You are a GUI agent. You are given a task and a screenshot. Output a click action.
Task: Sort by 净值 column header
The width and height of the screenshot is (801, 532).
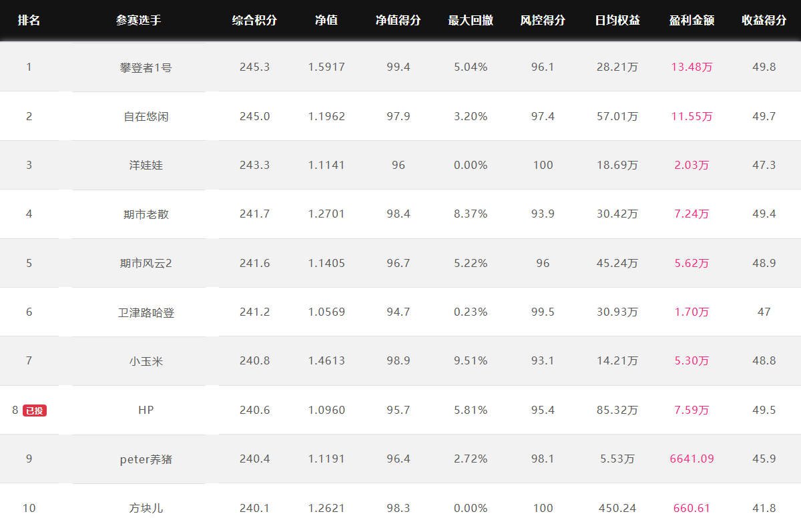pos(326,20)
